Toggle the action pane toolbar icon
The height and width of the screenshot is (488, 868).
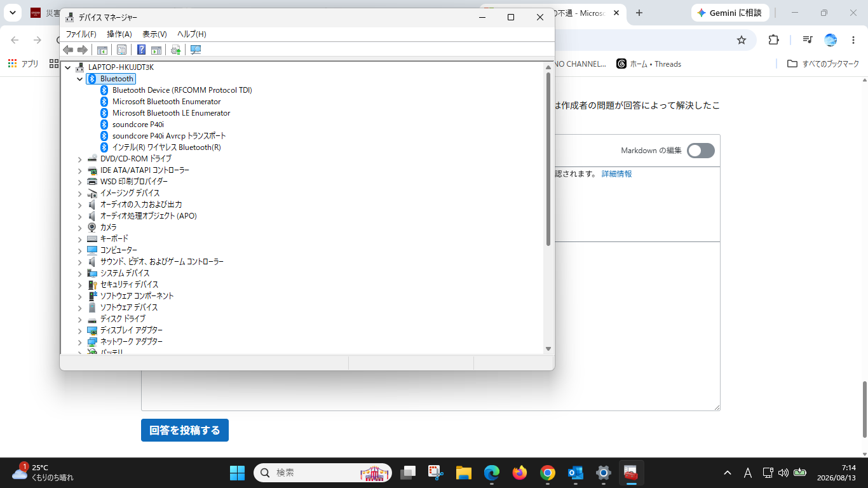[x=156, y=50]
